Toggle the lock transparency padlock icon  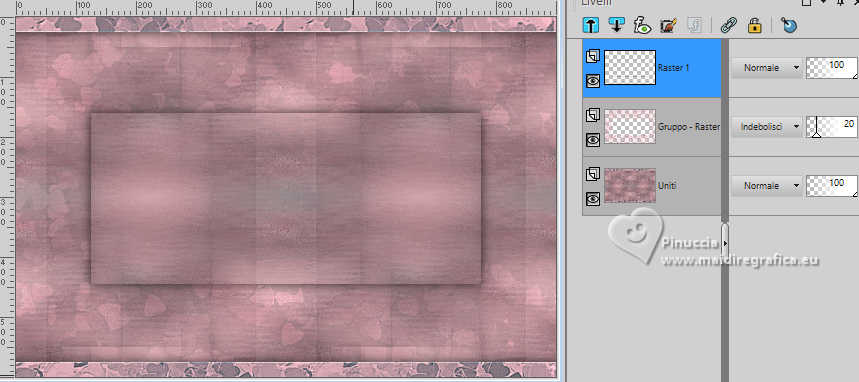[755, 25]
